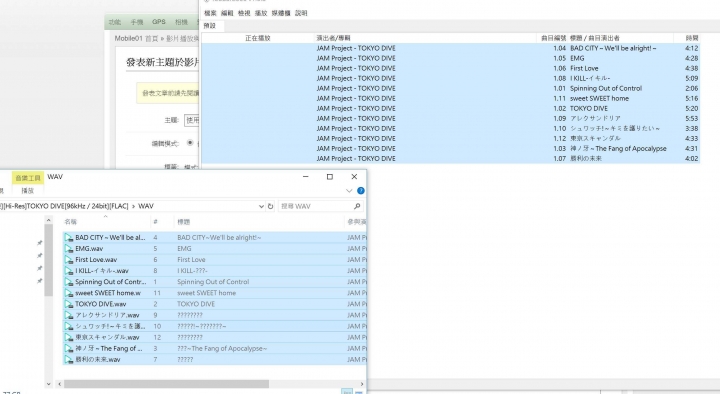Image resolution: width=720 pixels, height=394 pixels.
Task: Open the 播放 menu in foobar2000
Action: coord(261,13)
